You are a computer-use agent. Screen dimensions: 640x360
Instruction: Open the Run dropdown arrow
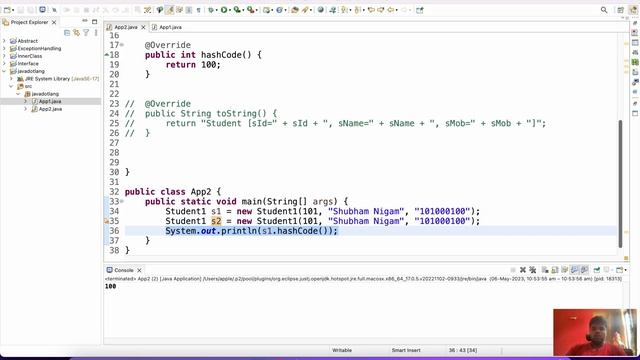coord(229,10)
